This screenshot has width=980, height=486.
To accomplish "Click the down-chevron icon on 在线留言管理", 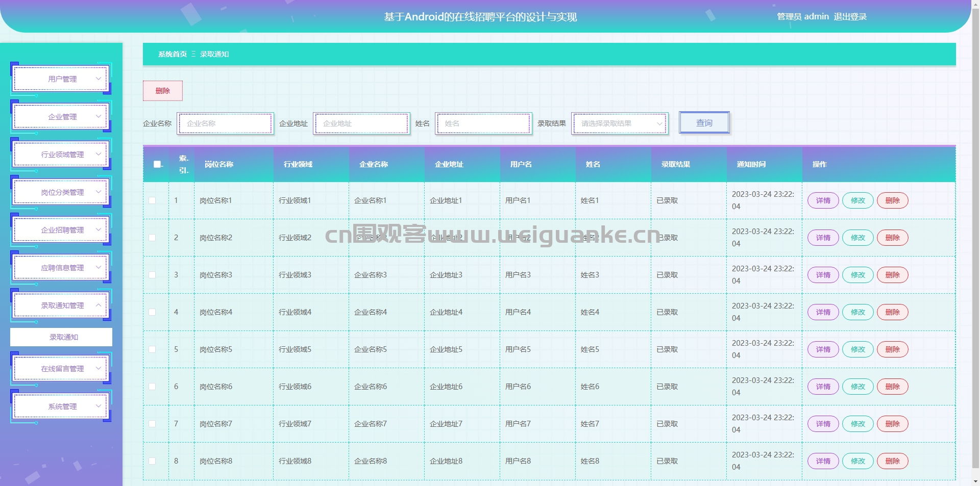I will (99, 368).
